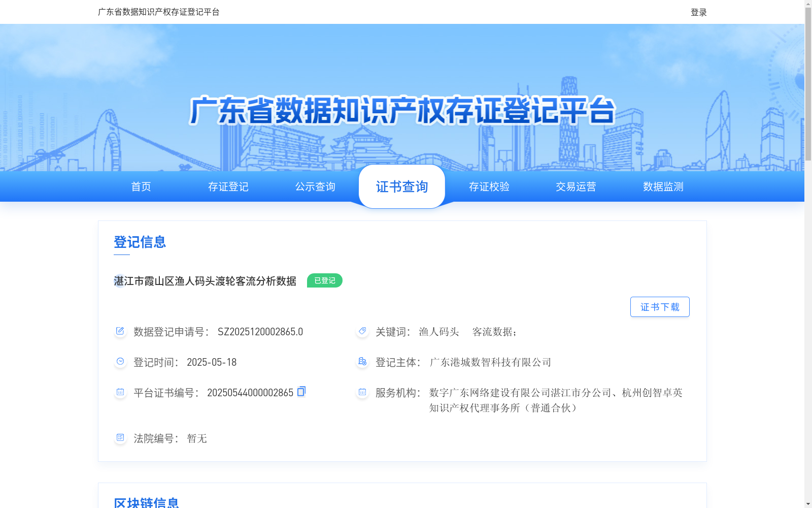Click the edit icon beside 数据登记申请号
This screenshot has height=508, width=812.
pyautogui.click(x=120, y=331)
